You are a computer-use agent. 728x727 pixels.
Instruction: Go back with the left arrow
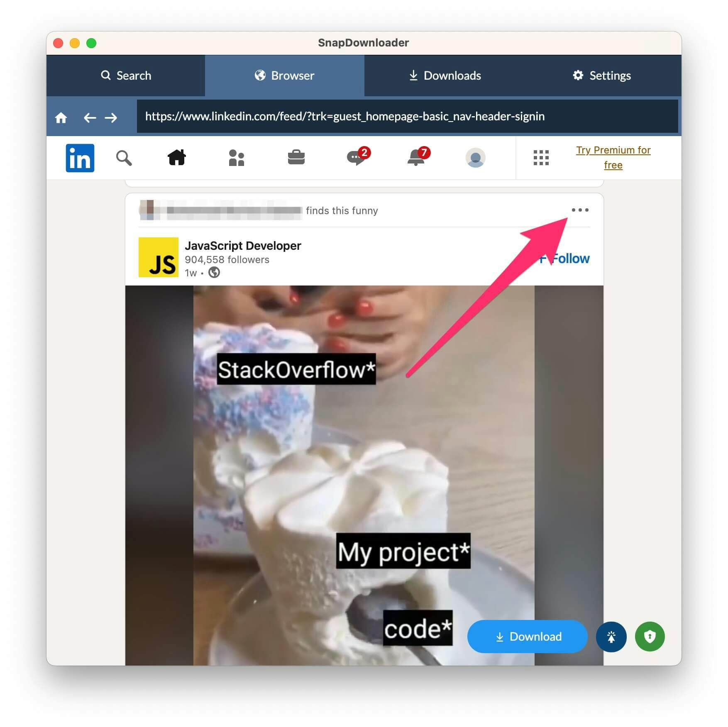pos(90,118)
